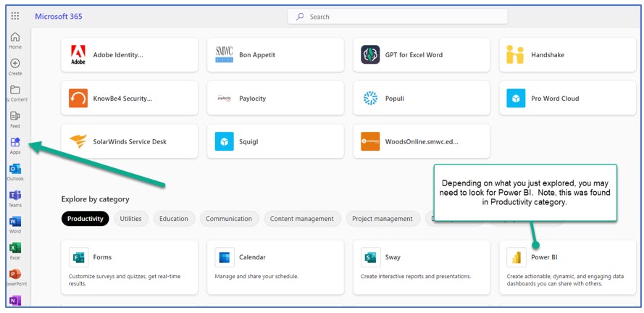Click the SolarWinds logo icon
This screenshot has width=644, height=313.
point(78,141)
